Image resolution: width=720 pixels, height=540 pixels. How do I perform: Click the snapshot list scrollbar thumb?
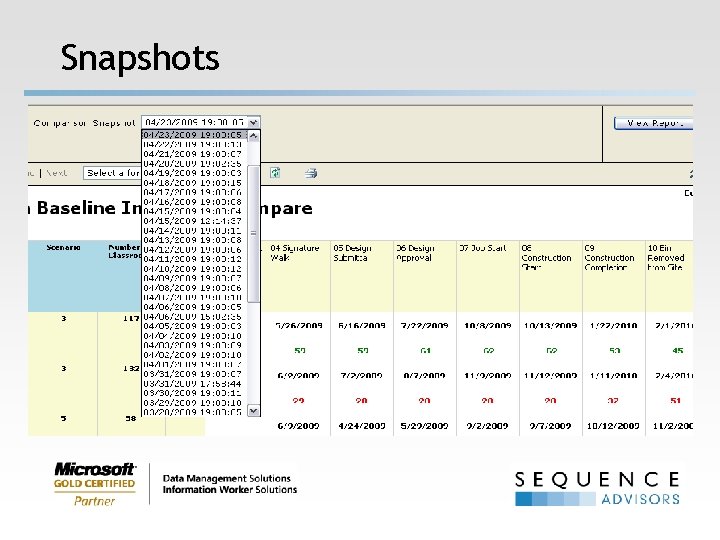coord(253,233)
